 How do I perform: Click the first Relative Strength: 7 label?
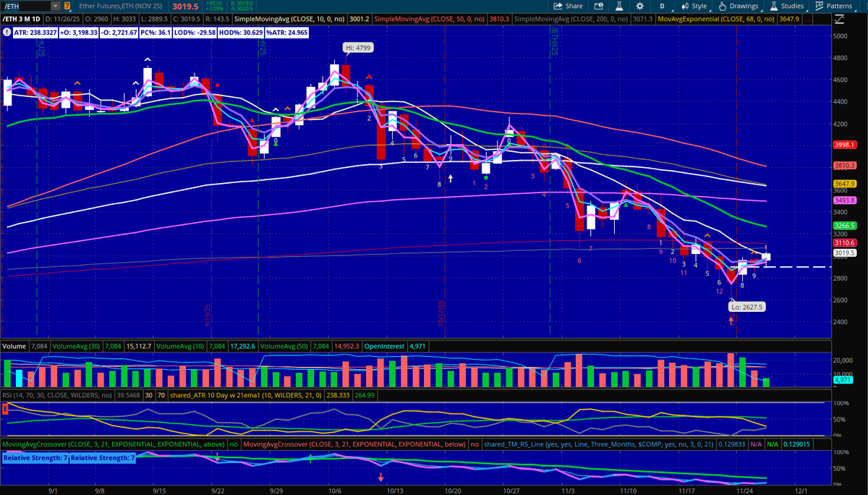(35, 457)
